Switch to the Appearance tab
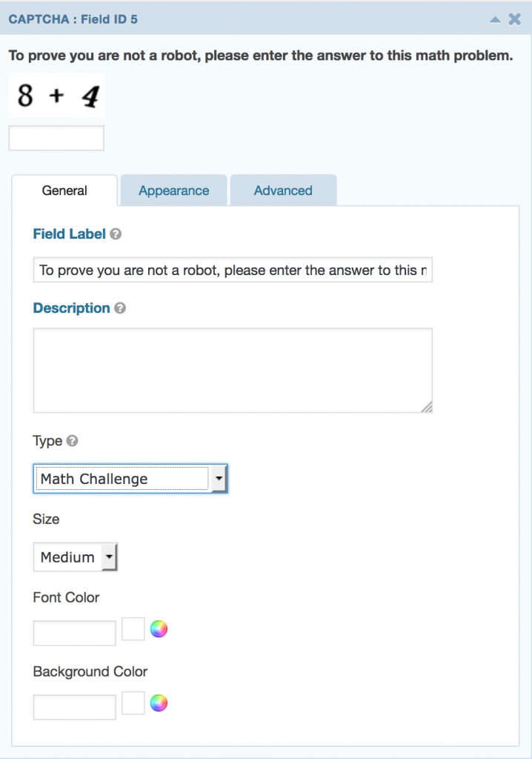The image size is (532, 759). tap(173, 190)
